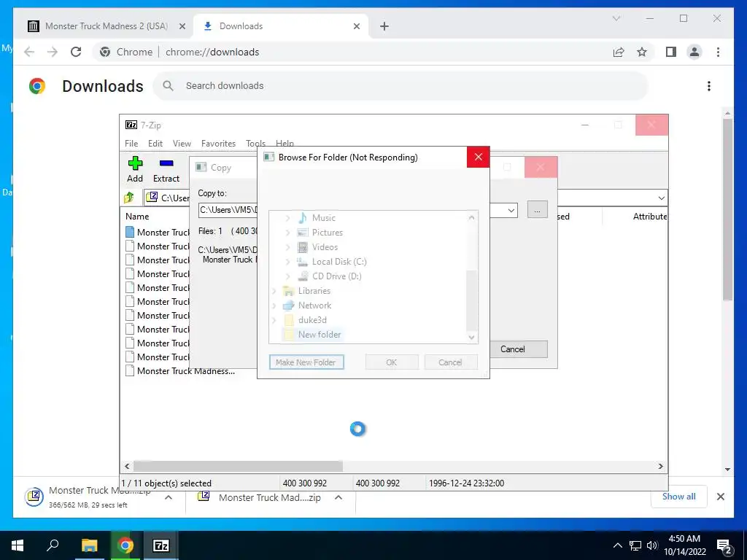Click Chrome's back arrow
The height and width of the screenshot is (560, 747).
coord(29,52)
